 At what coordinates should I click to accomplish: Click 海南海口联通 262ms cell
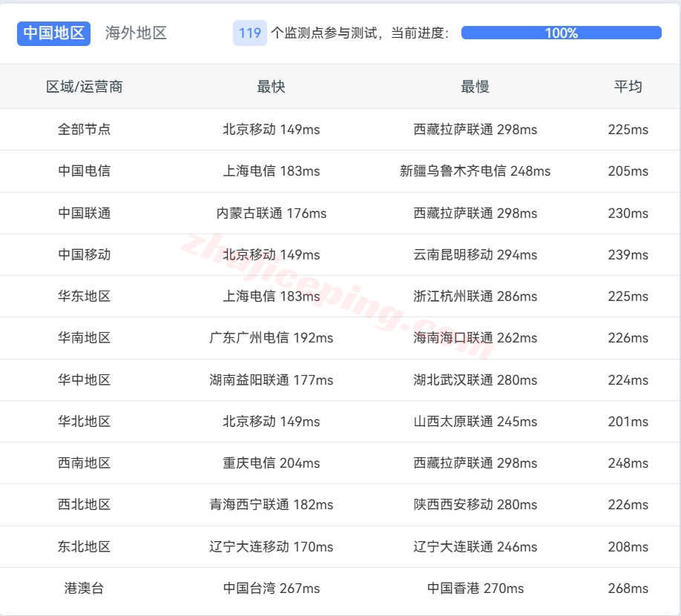click(475, 338)
